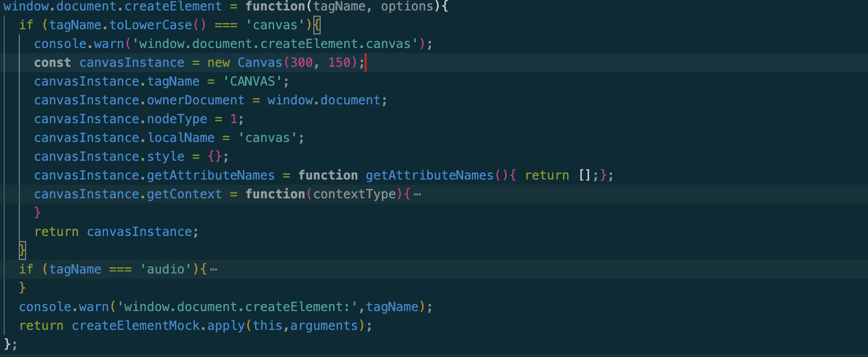Click the 'audio' string literal
This screenshot has width=868, height=357.
pyautogui.click(x=166, y=269)
